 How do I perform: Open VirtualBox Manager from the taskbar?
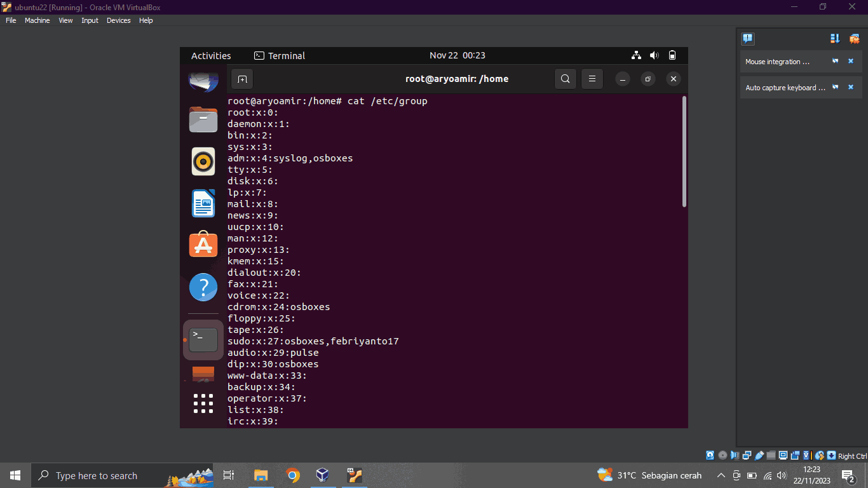(323, 475)
